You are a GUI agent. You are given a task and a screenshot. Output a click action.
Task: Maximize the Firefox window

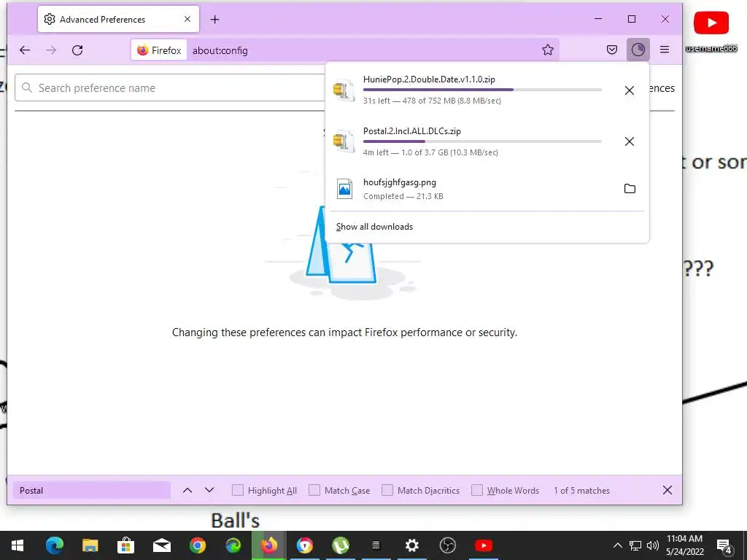[x=632, y=19]
